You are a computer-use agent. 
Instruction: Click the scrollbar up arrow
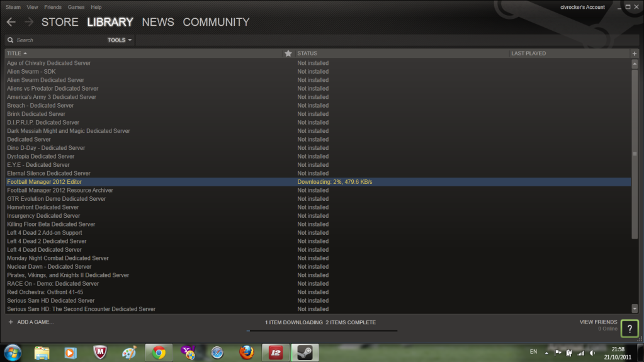pos(635,64)
